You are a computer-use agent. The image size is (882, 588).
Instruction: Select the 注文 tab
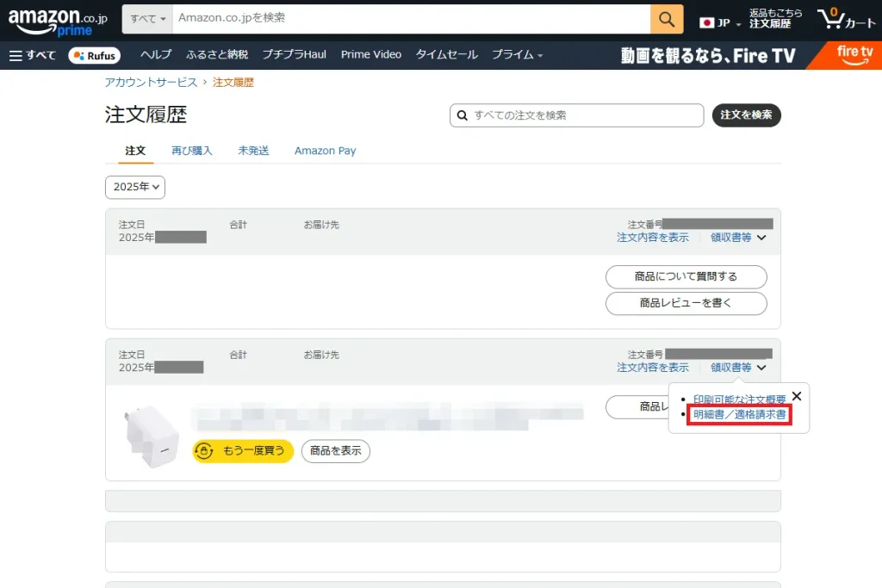click(135, 151)
